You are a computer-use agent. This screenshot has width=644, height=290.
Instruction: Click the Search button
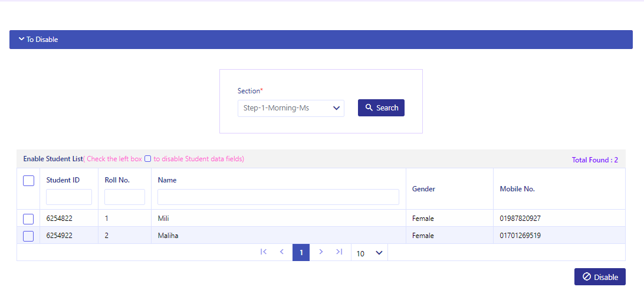click(x=381, y=107)
